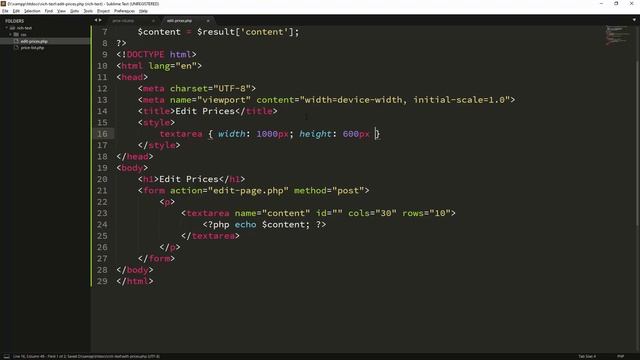Screen dimensions: 640x360
Task: Place cursor on 'Edit Prices' title text
Action: [x=205, y=111]
